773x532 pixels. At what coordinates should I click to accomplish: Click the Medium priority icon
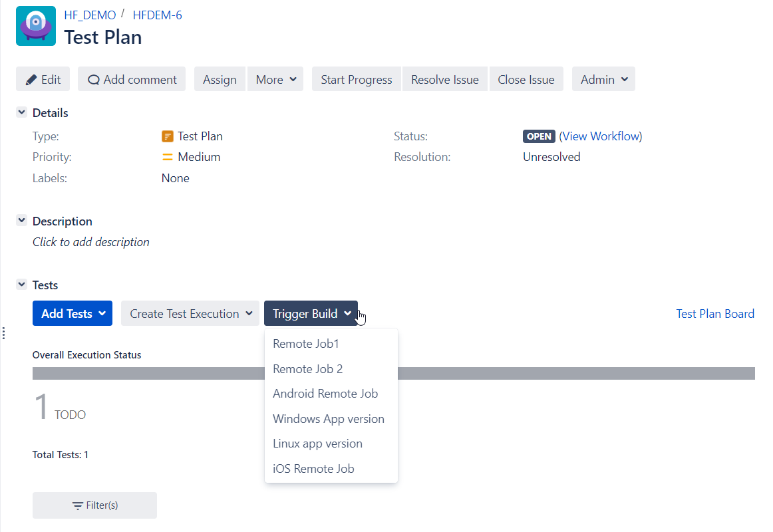click(x=168, y=157)
